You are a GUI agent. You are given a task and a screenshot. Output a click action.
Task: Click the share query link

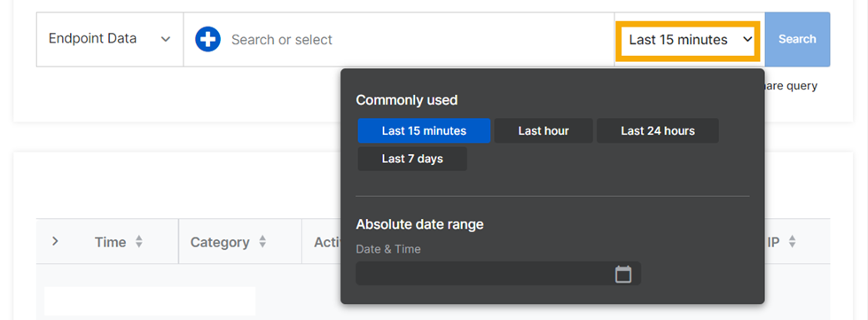click(x=791, y=86)
